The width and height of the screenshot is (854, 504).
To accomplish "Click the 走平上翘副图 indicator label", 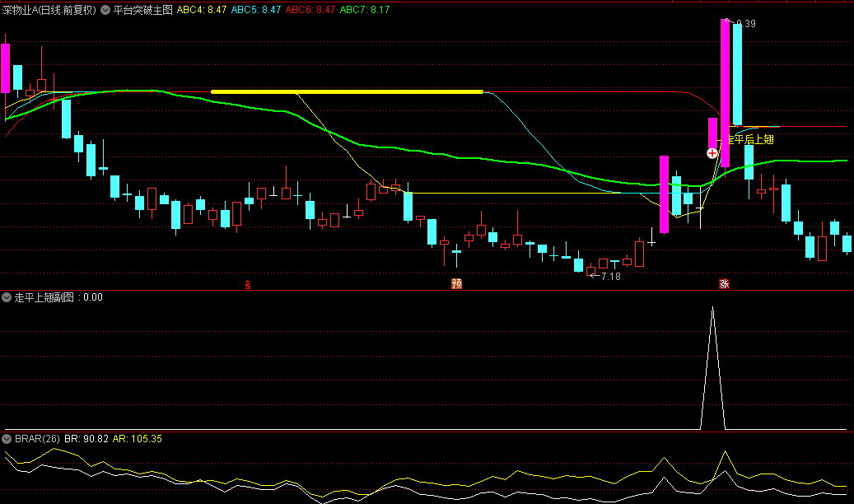I will point(44,297).
